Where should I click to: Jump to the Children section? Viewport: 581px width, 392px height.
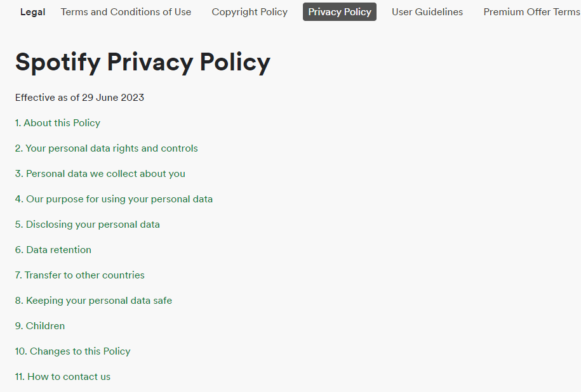(40, 326)
